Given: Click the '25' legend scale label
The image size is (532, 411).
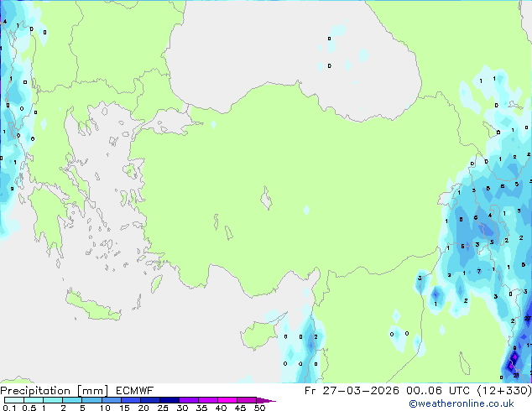Looking at the screenshot, I should click(163, 408).
